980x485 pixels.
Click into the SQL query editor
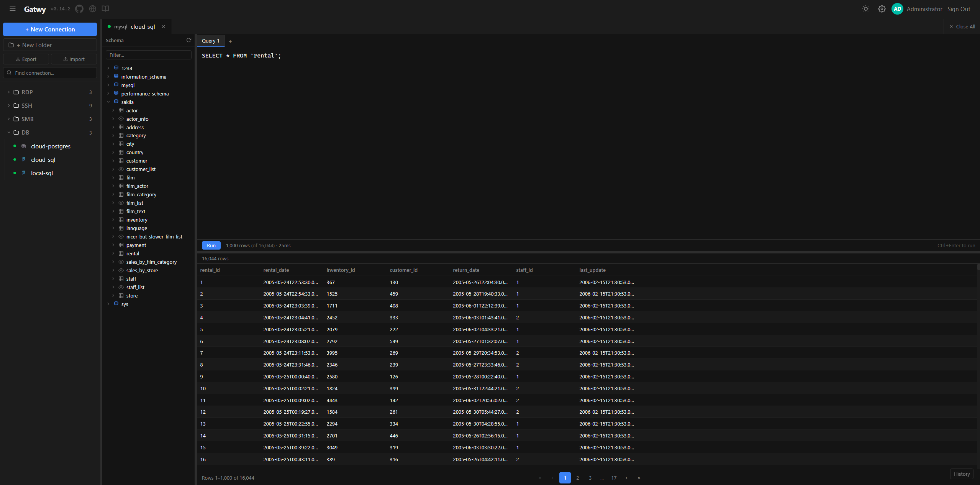[588, 144]
